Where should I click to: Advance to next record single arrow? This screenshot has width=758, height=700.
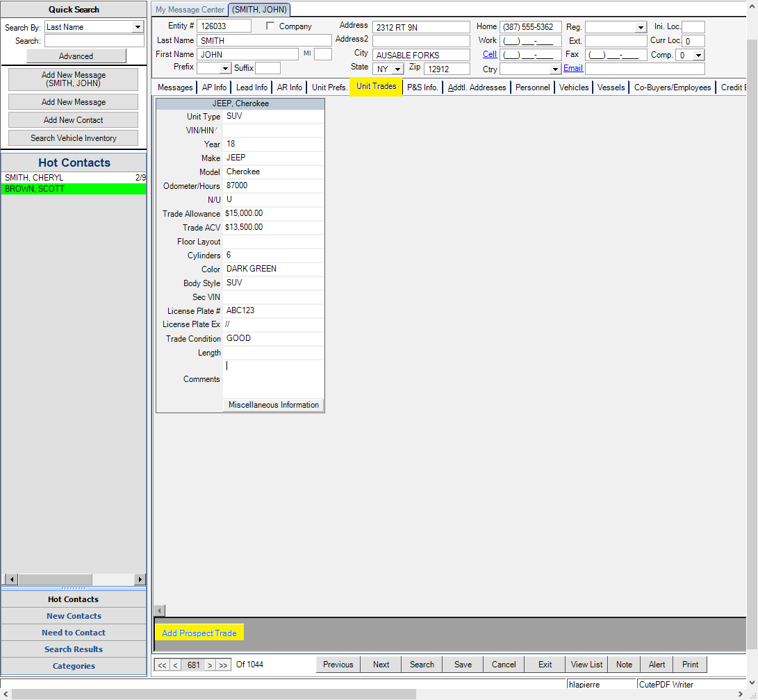[x=210, y=665]
